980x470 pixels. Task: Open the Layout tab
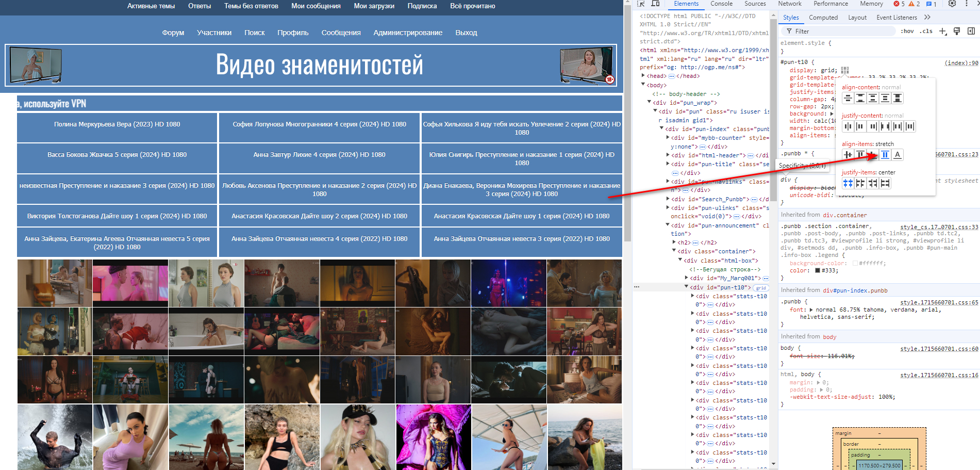(857, 18)
